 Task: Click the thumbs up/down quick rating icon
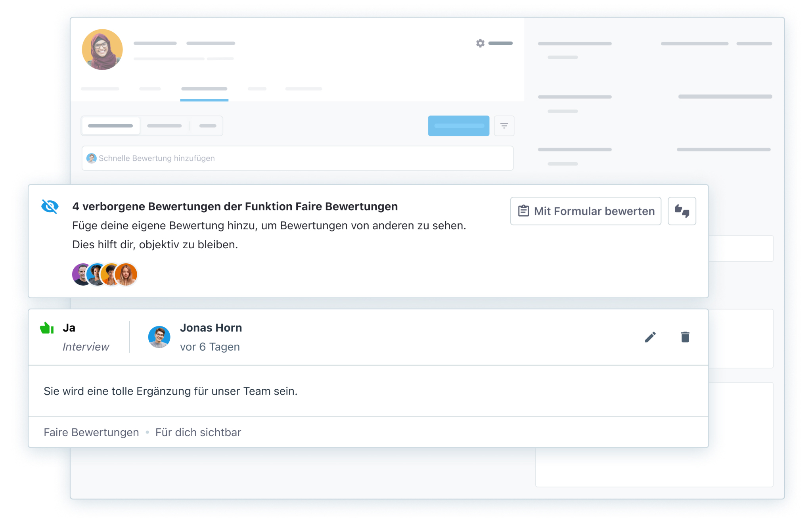tap(682, 211)
